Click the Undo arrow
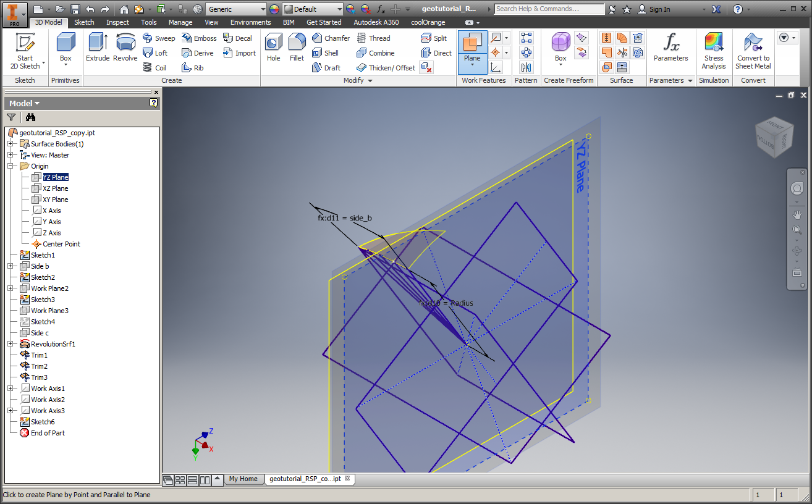 pos(90,9)
